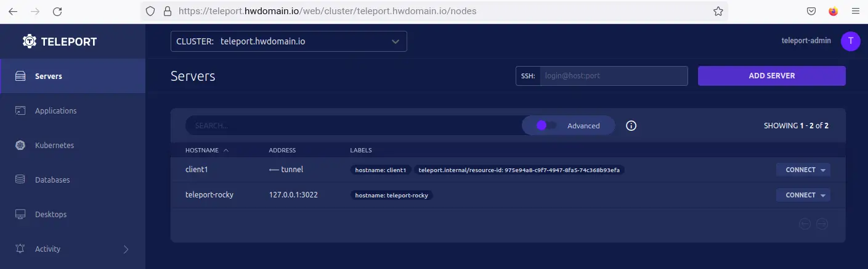The image size is (868, 269).
Task: Click the Firefox account icon
Action: click(834, 11)
